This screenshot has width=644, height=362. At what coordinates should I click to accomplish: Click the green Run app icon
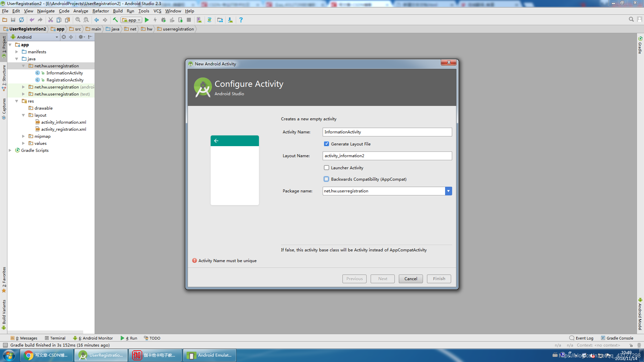click(147, 20)
